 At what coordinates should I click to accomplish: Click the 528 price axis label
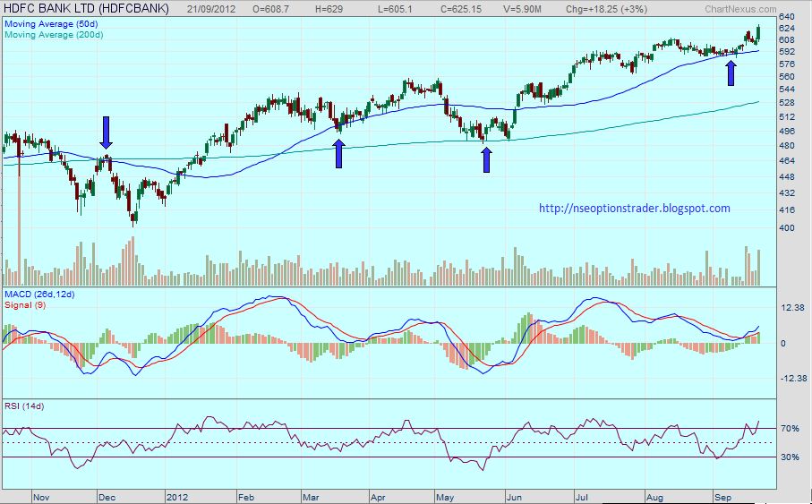point(787,103)
